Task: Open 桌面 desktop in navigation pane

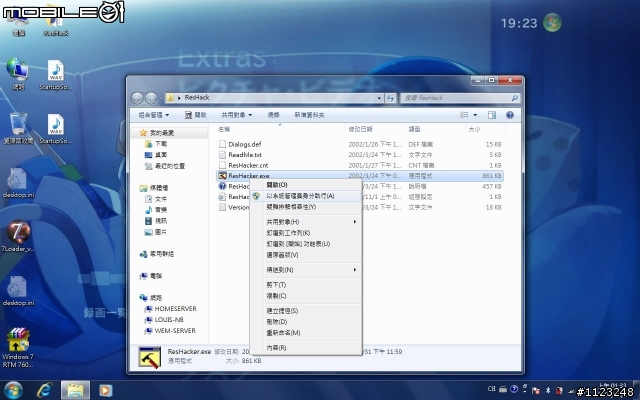Action: pyautogui.click(x=156, y=155)
